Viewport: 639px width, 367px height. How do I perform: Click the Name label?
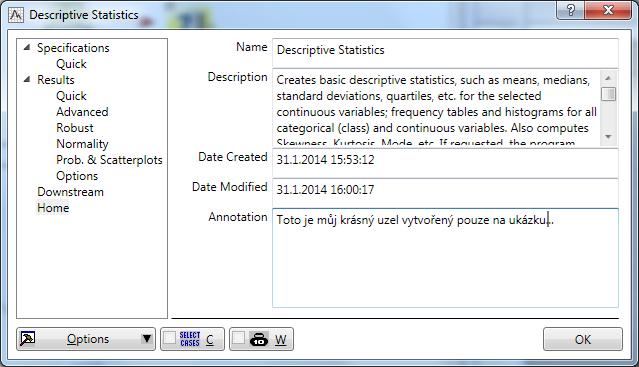point(252,47)
